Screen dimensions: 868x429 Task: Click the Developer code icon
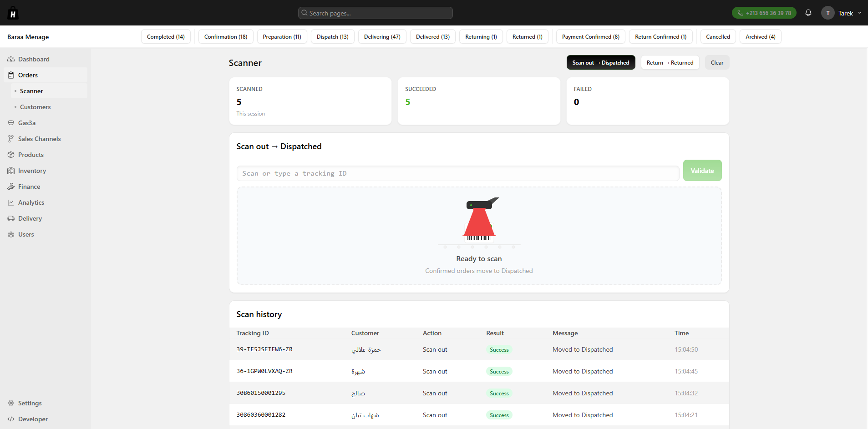11,419
